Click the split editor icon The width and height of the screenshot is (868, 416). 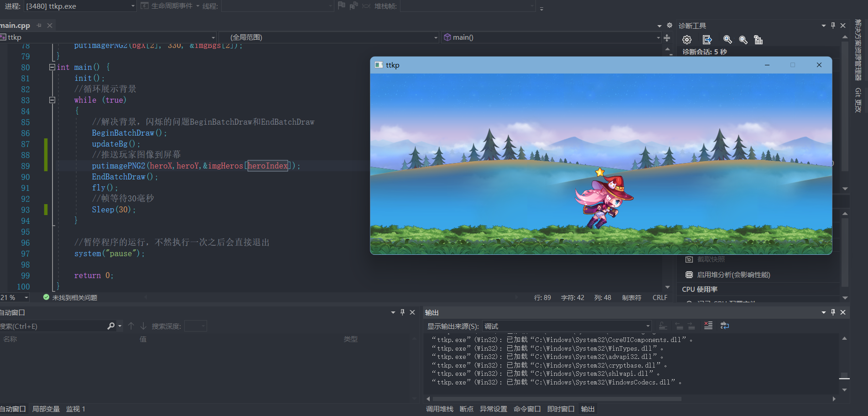tap(667, 38)
